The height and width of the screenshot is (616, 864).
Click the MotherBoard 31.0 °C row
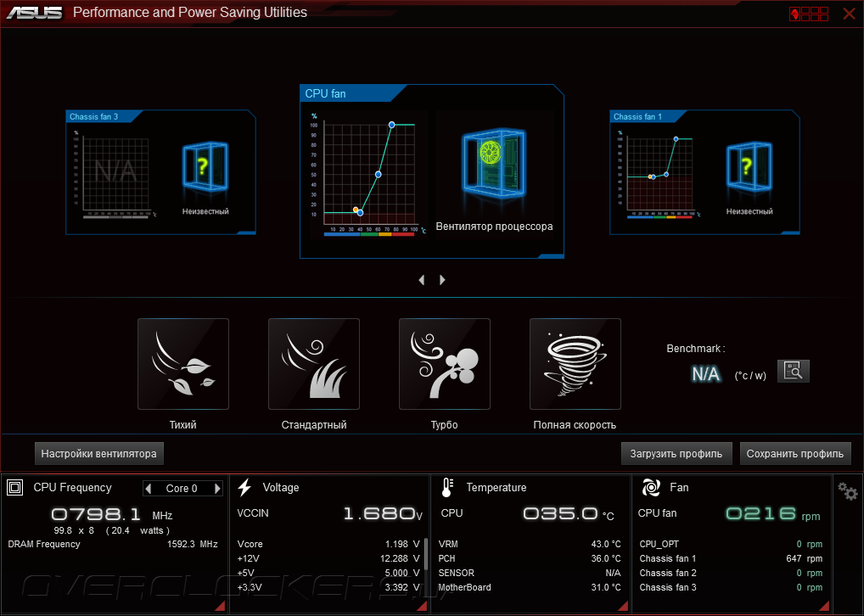pyautogui.click(x=530, y=587)
